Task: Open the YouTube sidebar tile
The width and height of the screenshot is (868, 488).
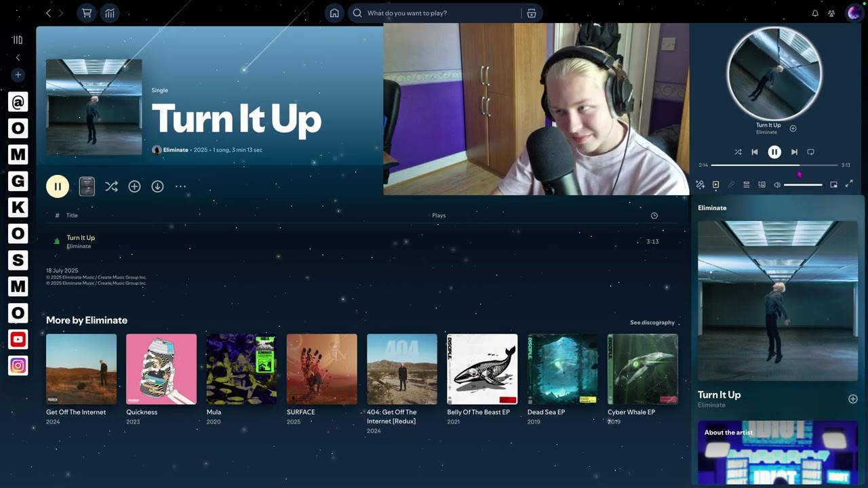Action: point(18,339)
